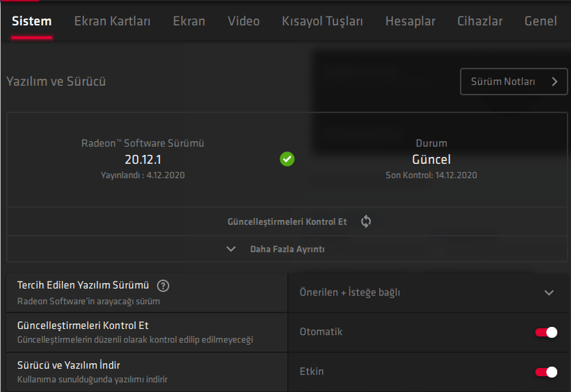Click Radeon Software'in arayacağı sürüm description

point(88,302)
